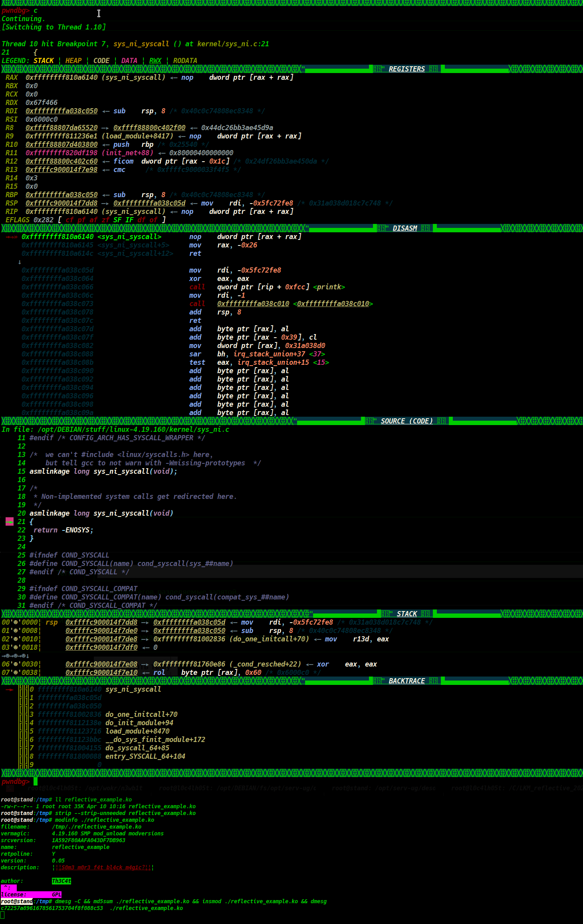
Task: Open the /opt/DEBIAN/fs/opt/serv-ug terminal tab
Action: 237,788
